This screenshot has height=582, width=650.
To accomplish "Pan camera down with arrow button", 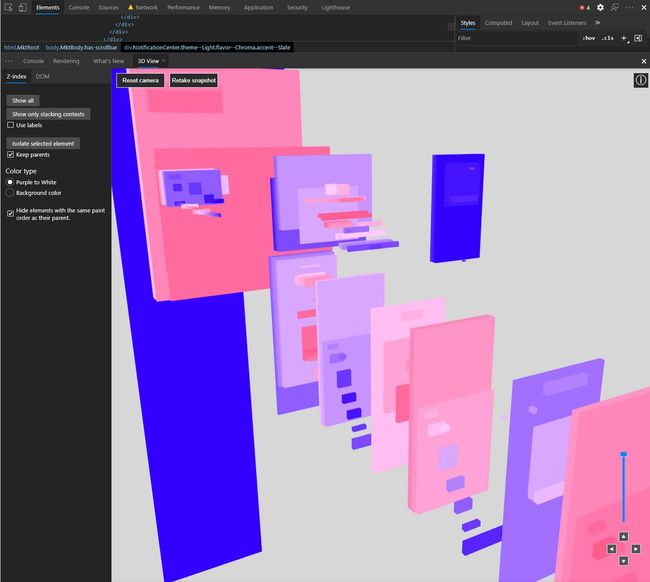I will pyautogui.click(x=623, y=561).
